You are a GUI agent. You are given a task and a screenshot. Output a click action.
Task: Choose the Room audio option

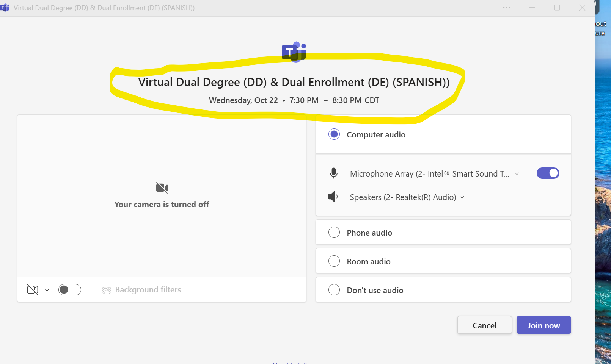[x=334, y=261]
